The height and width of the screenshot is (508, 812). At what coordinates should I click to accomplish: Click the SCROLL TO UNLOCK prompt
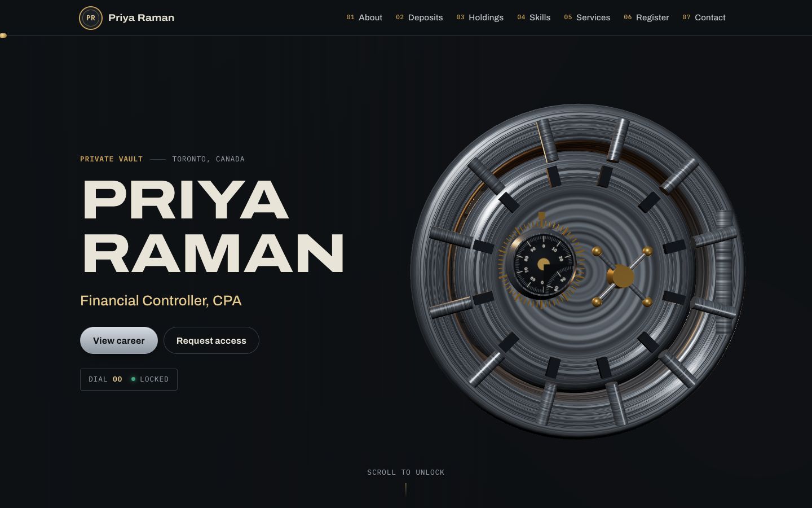[406, 472]
